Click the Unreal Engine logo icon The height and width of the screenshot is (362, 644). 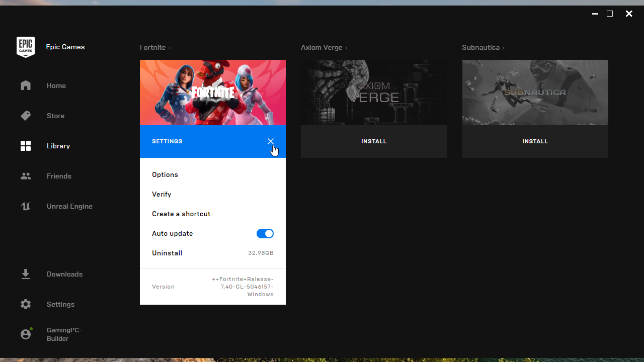pos(26,206)
